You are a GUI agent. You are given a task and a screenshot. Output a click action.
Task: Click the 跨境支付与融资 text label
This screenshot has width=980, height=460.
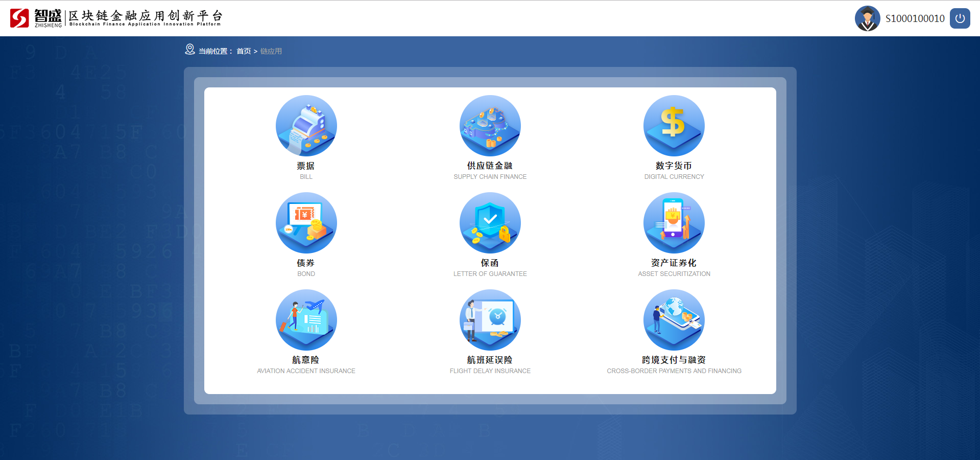tap(674, 360)
